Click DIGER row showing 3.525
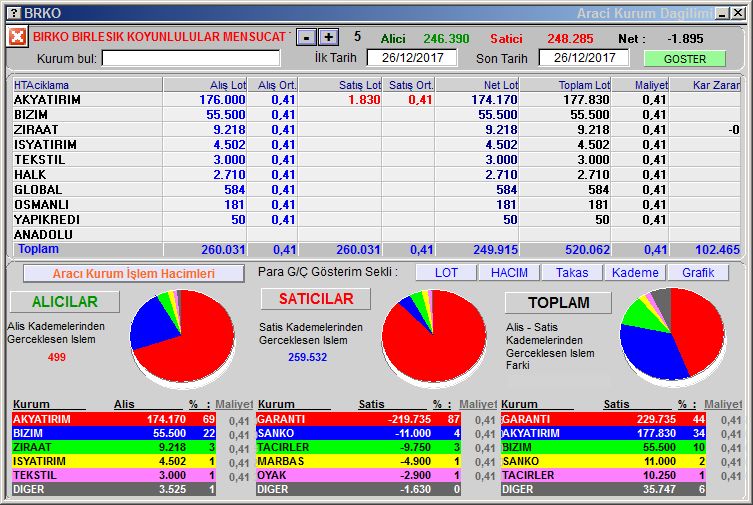Screen dimensions: 753x505 click(114, 489)
